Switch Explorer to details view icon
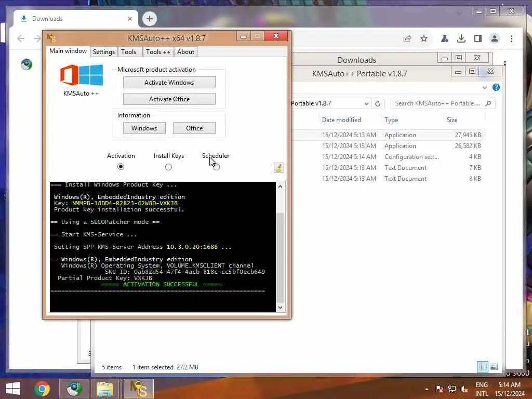 (x=483, y=367)
